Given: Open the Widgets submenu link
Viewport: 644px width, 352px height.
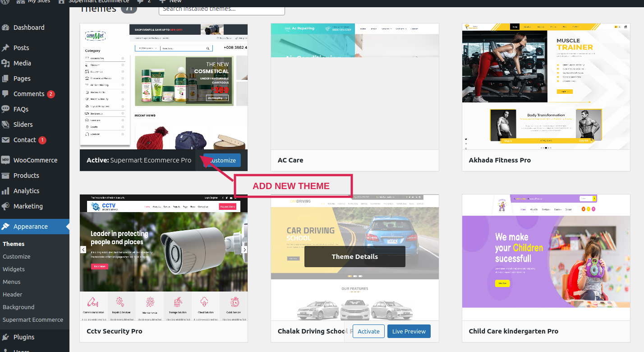Looking at the screenshot, I should coord(14,269).
